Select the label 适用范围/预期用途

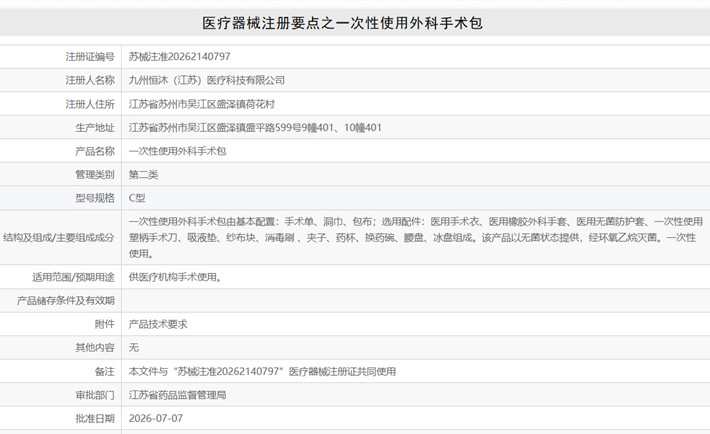[x=73, y=277]
